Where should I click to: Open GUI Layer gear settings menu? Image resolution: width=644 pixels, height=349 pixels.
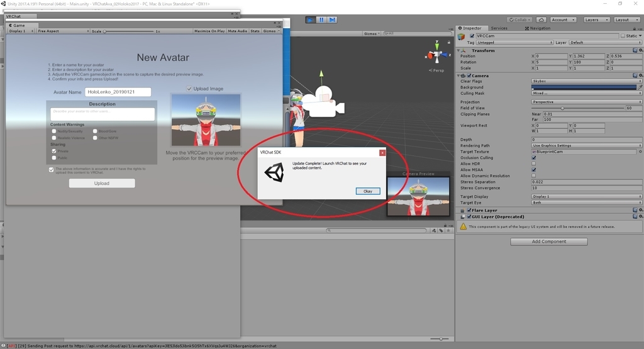641,216
